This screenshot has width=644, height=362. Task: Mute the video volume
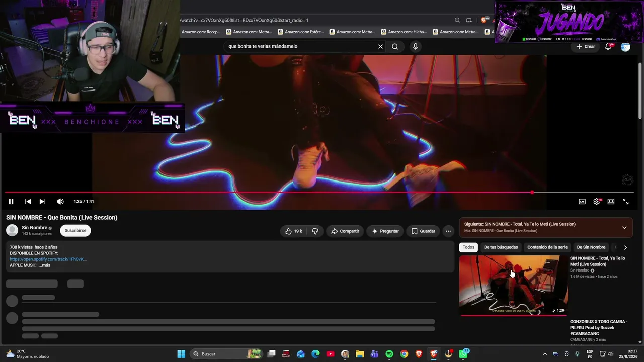[60, 201]
